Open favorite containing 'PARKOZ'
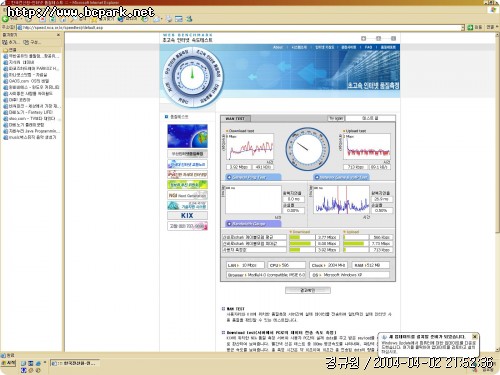Viewport: 500px width, 375px height. (x=31, y=69)
